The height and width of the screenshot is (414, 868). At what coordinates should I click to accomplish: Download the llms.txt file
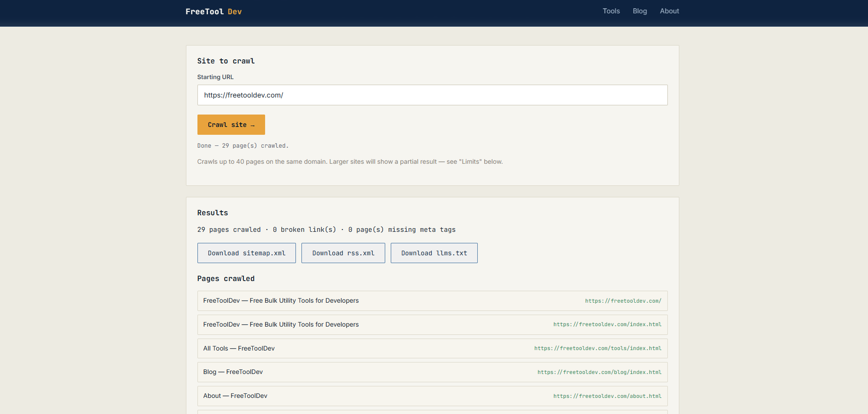(434, 253)
